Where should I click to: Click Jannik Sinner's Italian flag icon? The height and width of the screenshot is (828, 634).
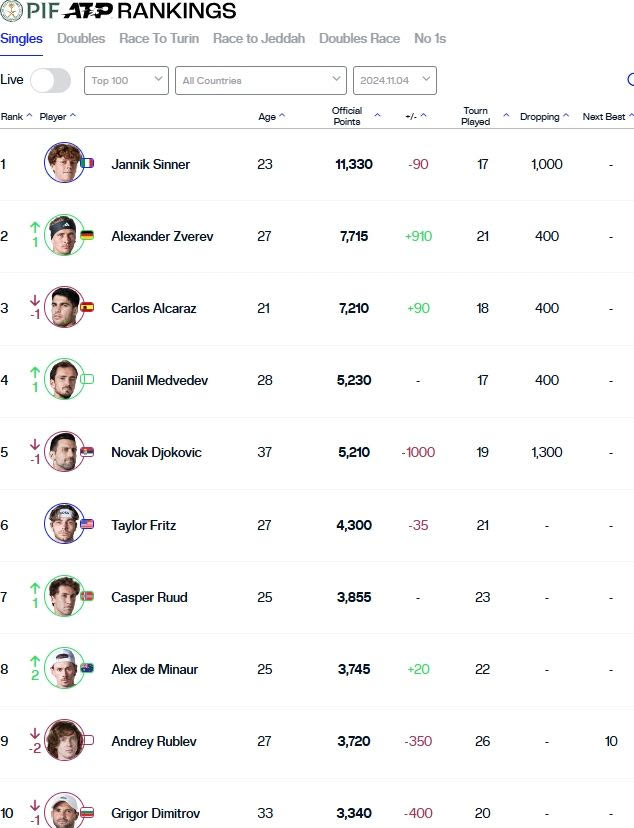[87, 163]
